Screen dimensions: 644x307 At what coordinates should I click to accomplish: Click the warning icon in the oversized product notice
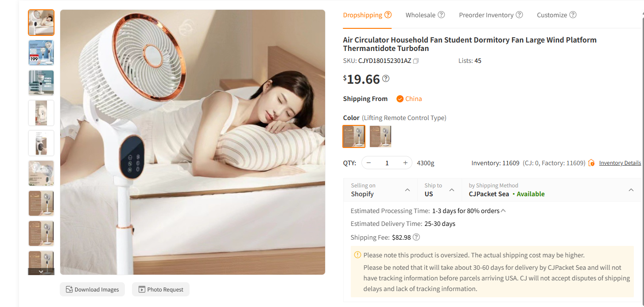[x=357, y=255]
